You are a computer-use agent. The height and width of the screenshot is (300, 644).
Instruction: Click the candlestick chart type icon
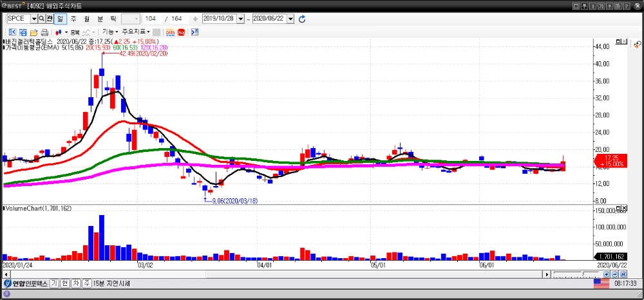coord(59,32)
